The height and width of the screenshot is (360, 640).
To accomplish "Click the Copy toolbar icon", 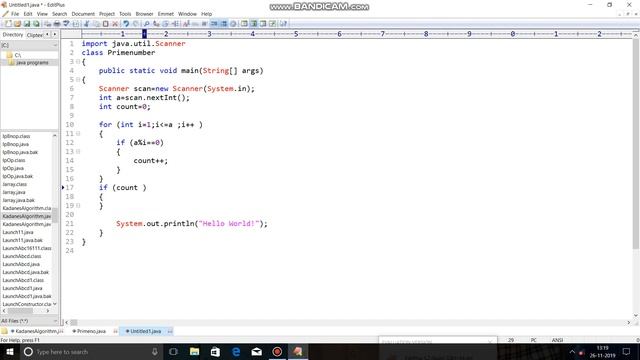I will [x=96, y=24].
